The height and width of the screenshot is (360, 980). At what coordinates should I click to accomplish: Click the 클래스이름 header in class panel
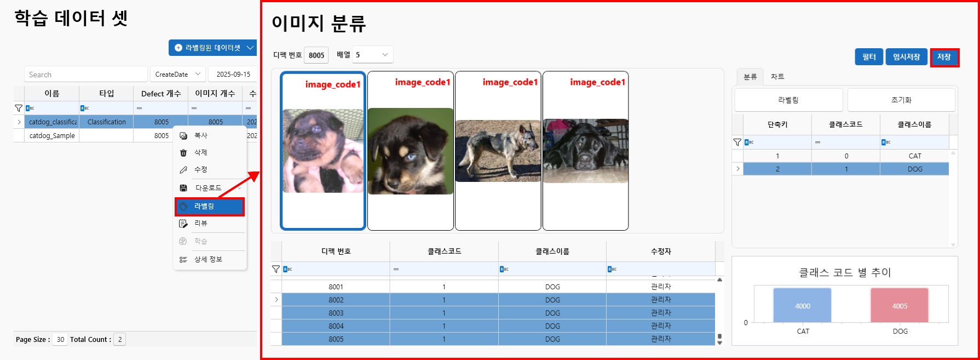[x=914, y=125]
